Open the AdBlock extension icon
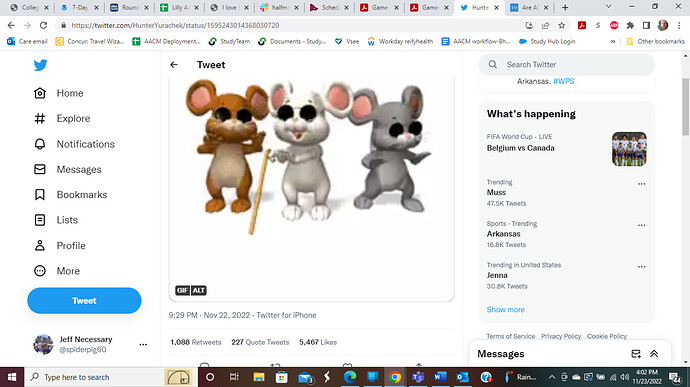The height and width of the screenshot is (387, 690). click(614, 26)
